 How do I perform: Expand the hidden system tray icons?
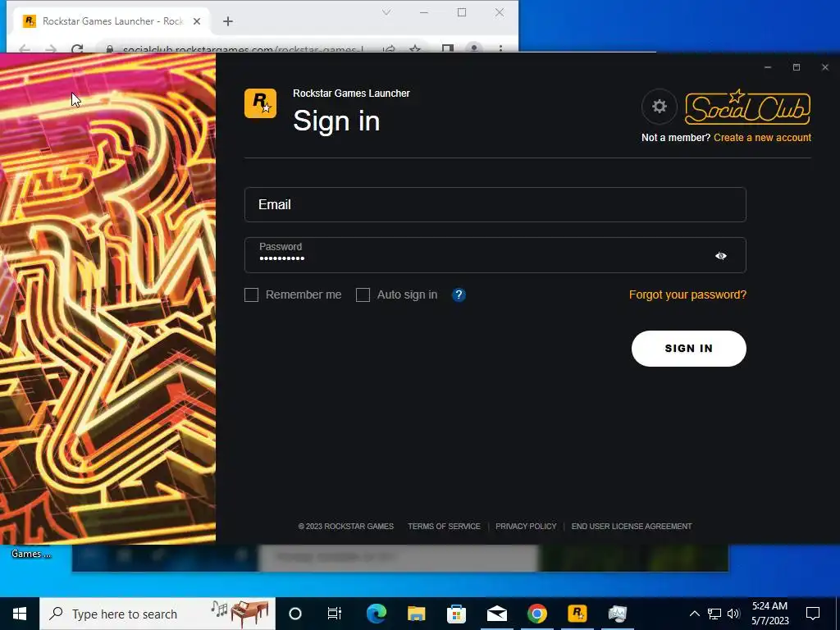coord(694,614)
